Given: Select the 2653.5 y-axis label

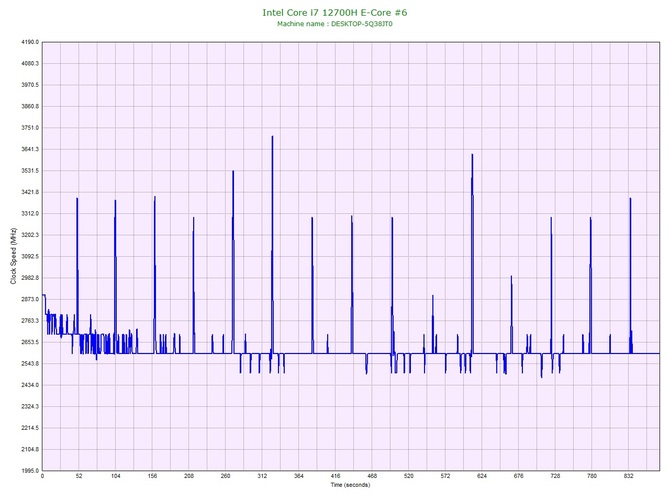Looking at the screenshot, I should 30,342.
